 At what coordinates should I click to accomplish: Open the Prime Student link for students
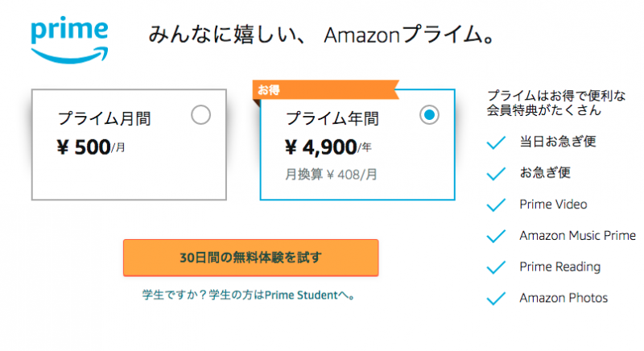coord(249,295)
